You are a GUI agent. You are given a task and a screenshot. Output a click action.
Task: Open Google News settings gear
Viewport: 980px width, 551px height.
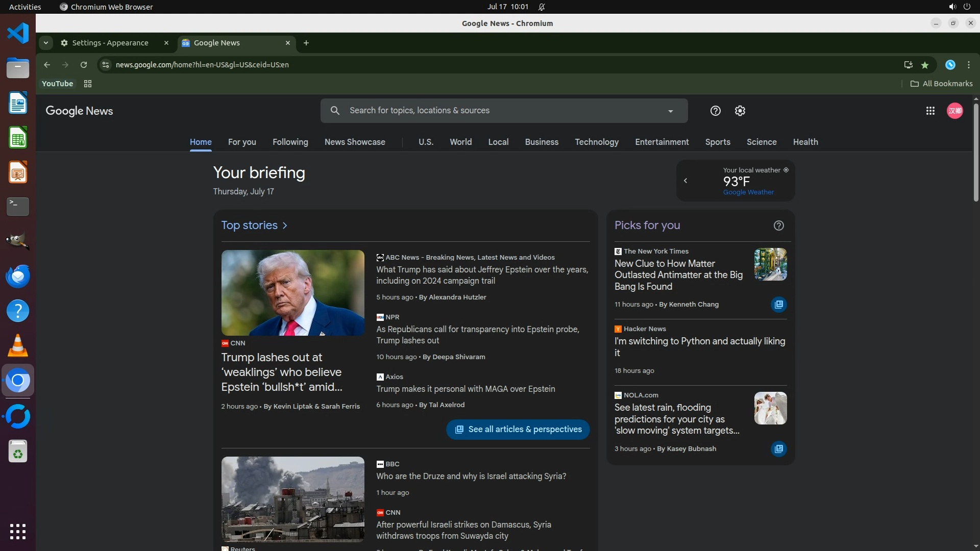point(740,111)
